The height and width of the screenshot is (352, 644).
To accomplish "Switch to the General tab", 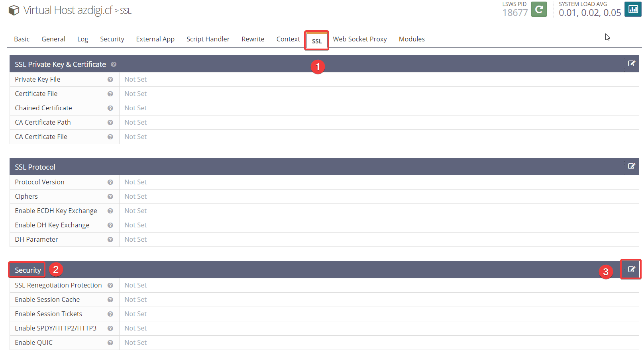I will click(x=53, y=39).
